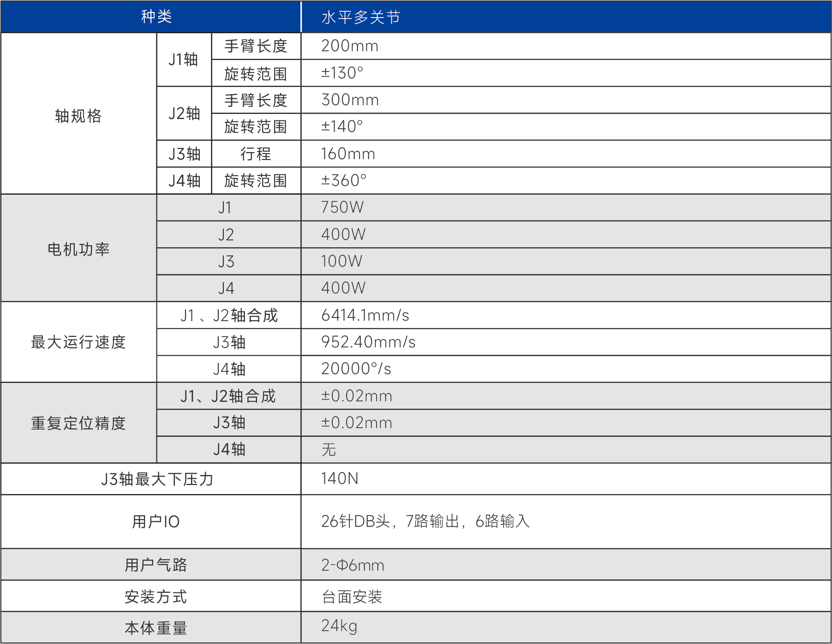The image size is (832, 644).
Task: Click the ±130° rotation range value
Action: [x=342, y=73]
